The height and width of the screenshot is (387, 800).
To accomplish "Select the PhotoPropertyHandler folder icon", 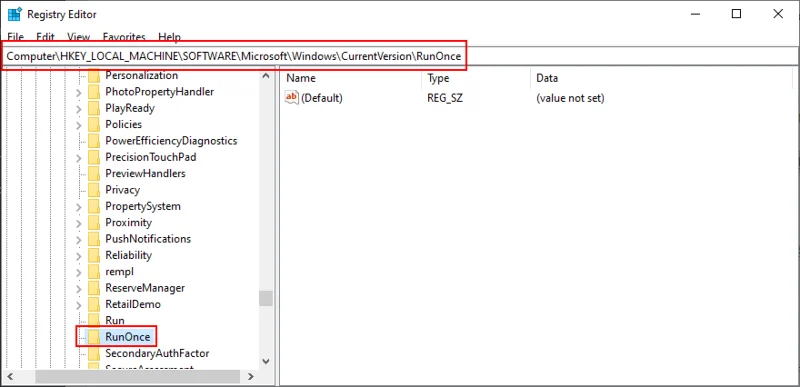I will click(94, 92).
